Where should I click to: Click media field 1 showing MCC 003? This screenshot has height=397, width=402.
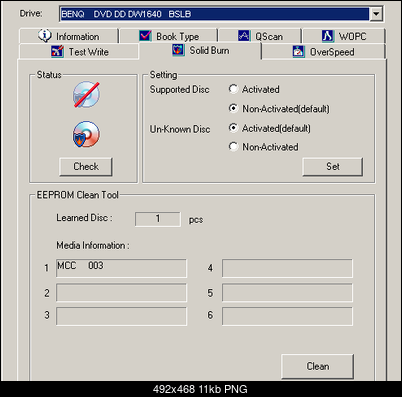121,268
